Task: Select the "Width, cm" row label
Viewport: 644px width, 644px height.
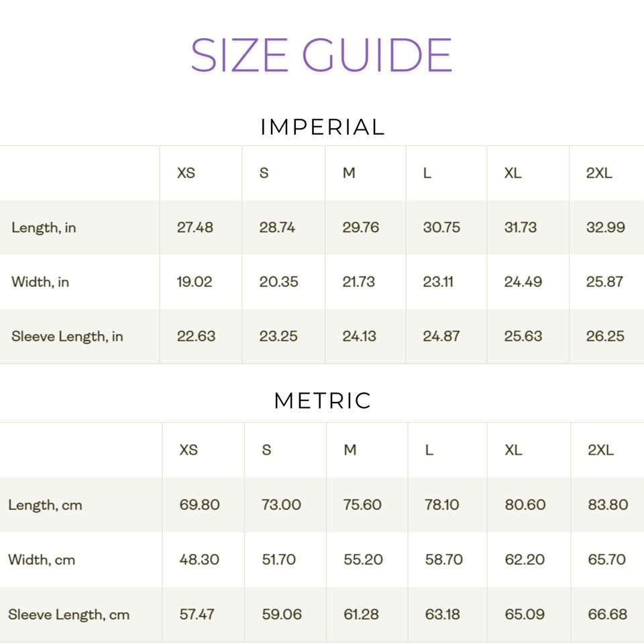Action: click(42, 559)
